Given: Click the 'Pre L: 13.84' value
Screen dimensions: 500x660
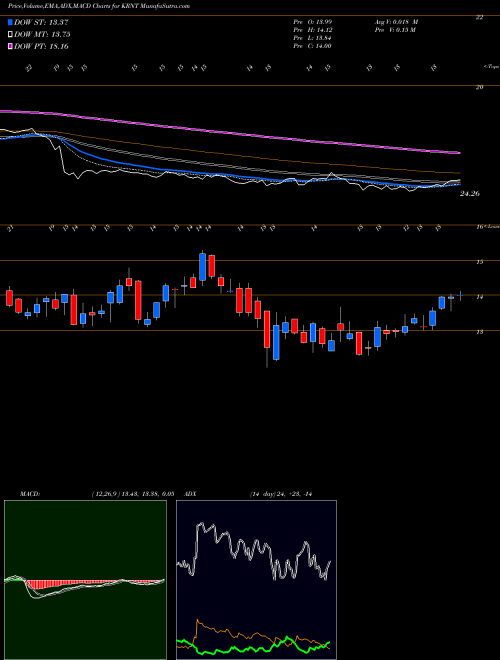Looking at the screenshot, I should (x=312, y=38).
